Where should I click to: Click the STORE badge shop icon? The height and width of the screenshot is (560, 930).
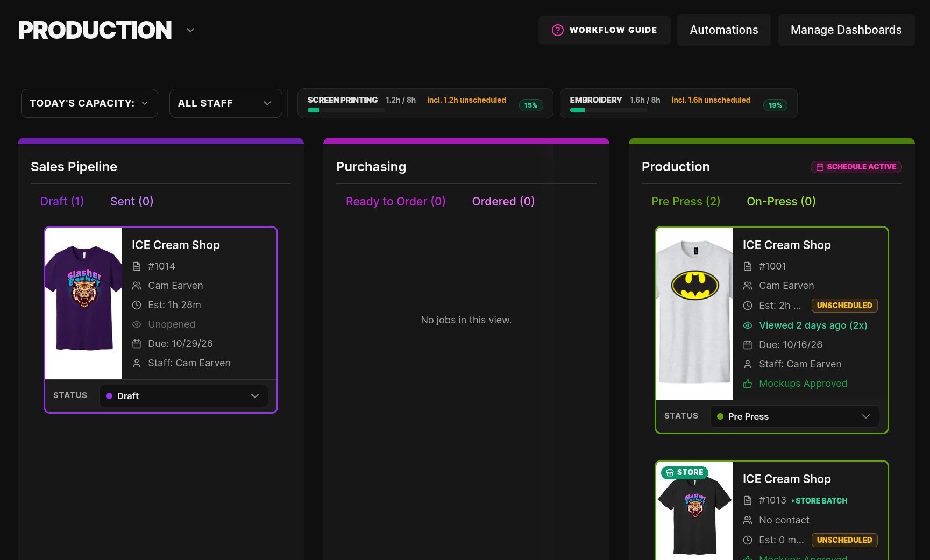click(x=670, y=473)
